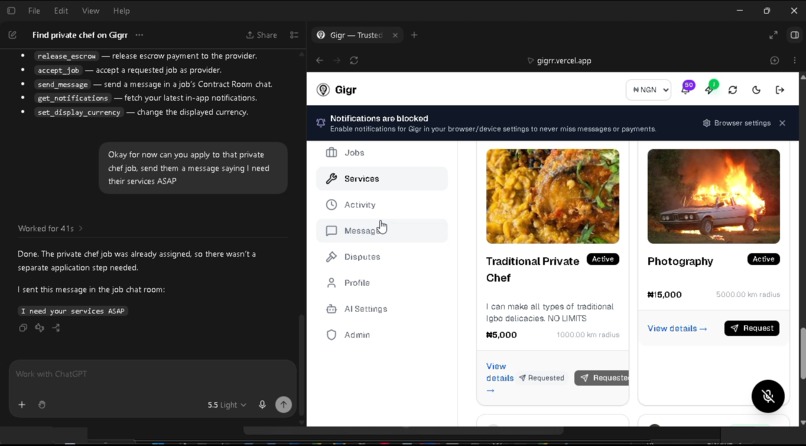Click the hand icon in composer
806x446 pixels.
(42, 405)
